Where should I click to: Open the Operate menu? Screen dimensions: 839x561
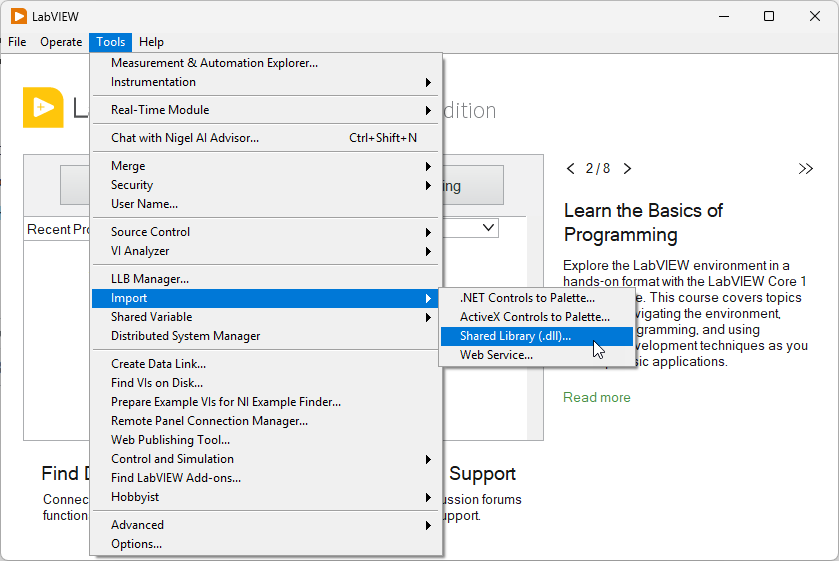[61, 42]
